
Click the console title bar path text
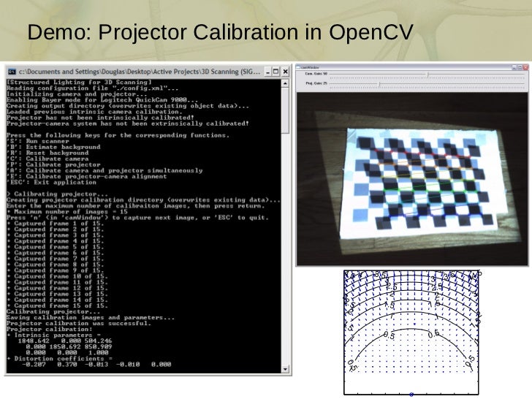click(x=140, y=72)
